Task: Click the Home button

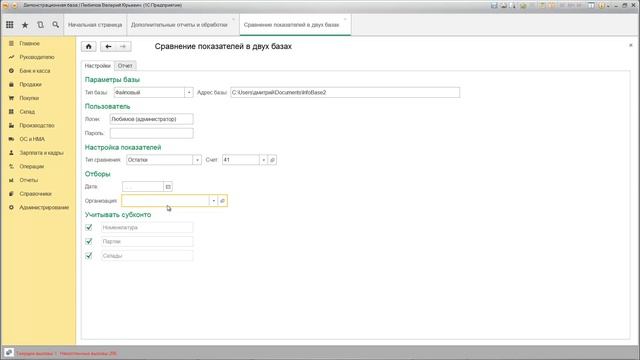Action: pos(89,47)
